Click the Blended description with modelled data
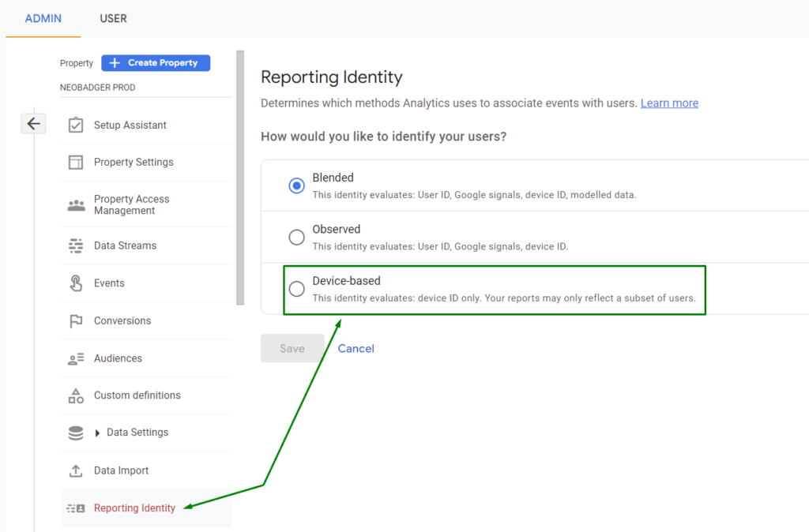The height and width of the screenshot is (532, 809). click(x=474, y=195)
